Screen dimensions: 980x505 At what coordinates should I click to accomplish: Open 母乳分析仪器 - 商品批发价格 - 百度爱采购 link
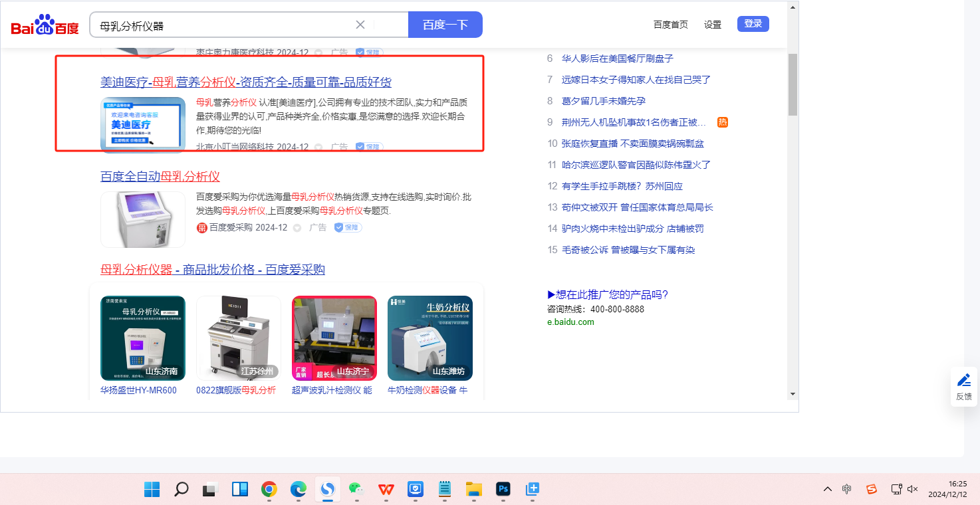click(213, 270)
